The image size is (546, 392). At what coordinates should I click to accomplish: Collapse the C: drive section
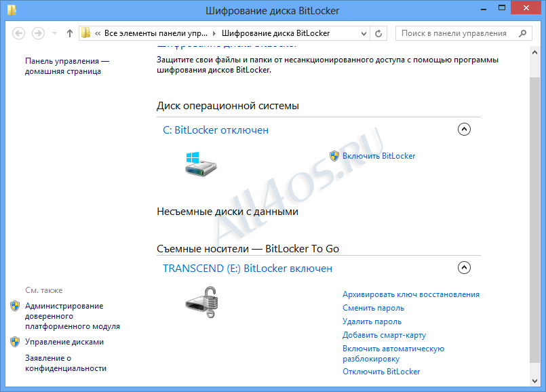[x=464, y=129]
